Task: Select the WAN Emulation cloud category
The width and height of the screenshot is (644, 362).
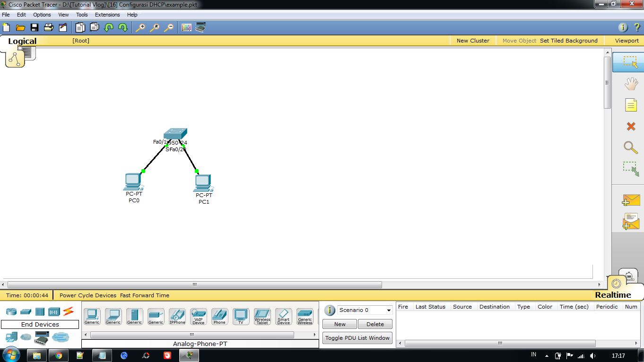Action: (x=26, y=337)
